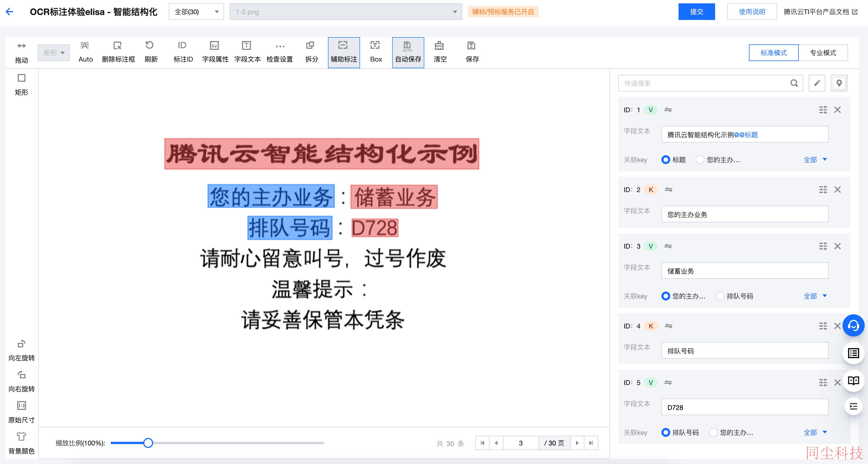Click the 快速搜索 search field
Screen dimensions: 868x464
coord(710,83)
